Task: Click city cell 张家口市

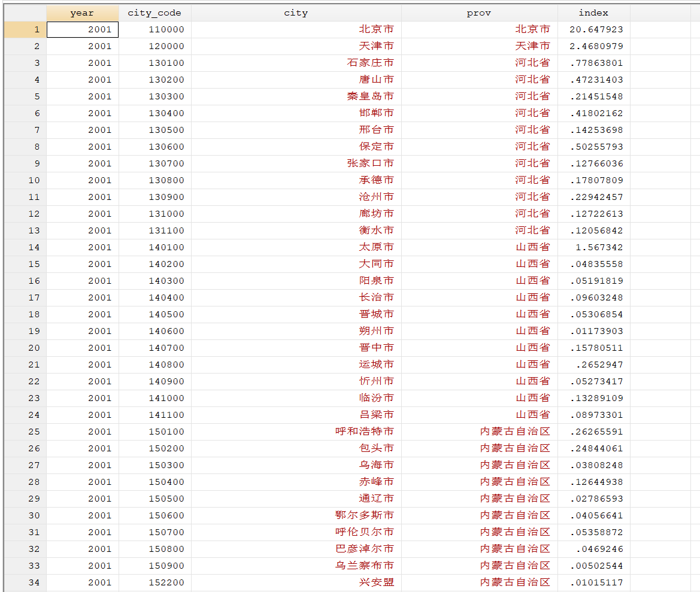Action: point(296,164)
